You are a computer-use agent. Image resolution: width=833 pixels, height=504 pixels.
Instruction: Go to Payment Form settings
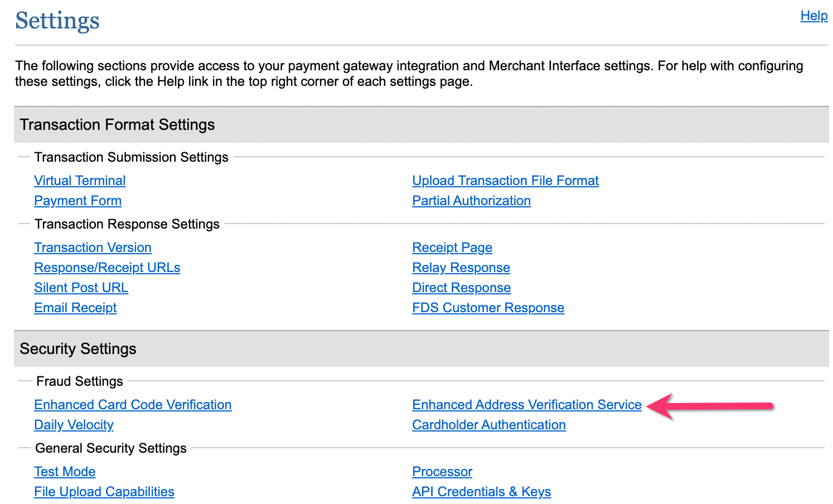(x=78, y=201)
